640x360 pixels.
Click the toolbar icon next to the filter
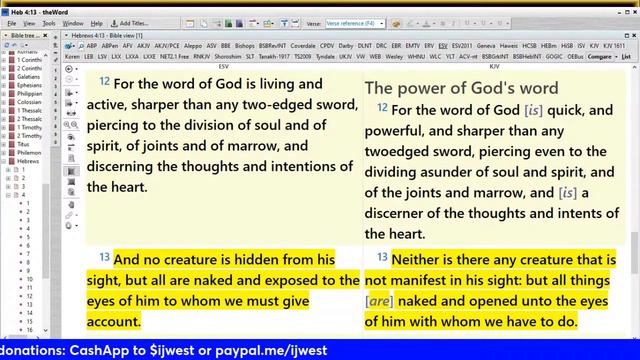295,24
